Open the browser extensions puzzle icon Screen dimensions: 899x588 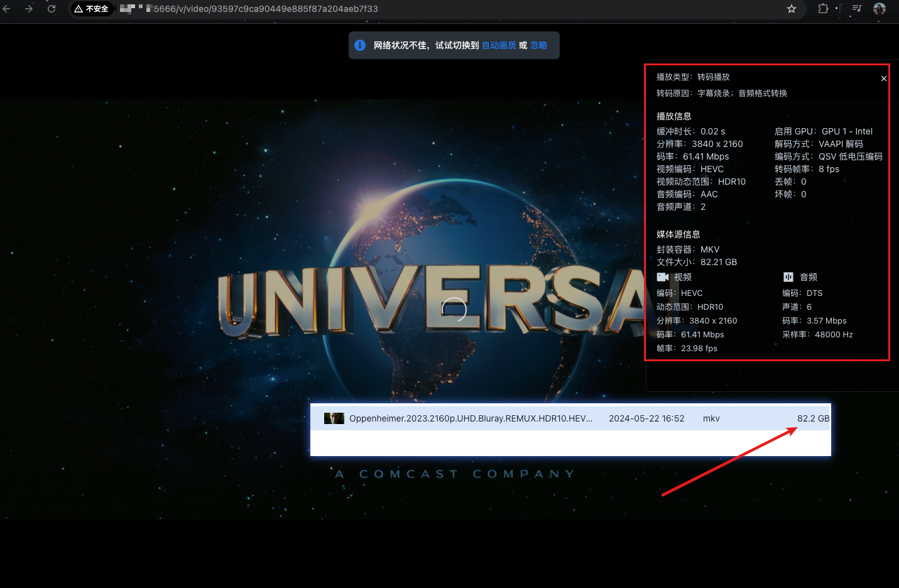point(823,9)
